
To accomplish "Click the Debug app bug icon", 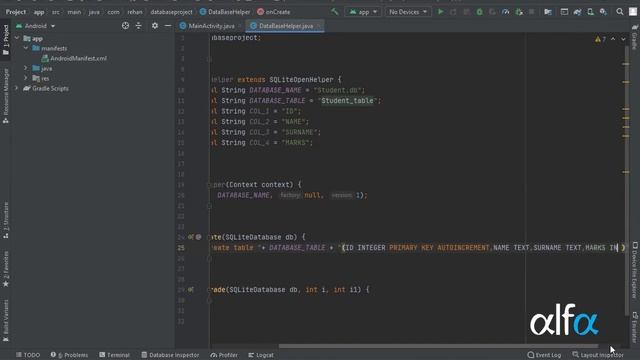I will pyautogui.click(x=480, y=12).
